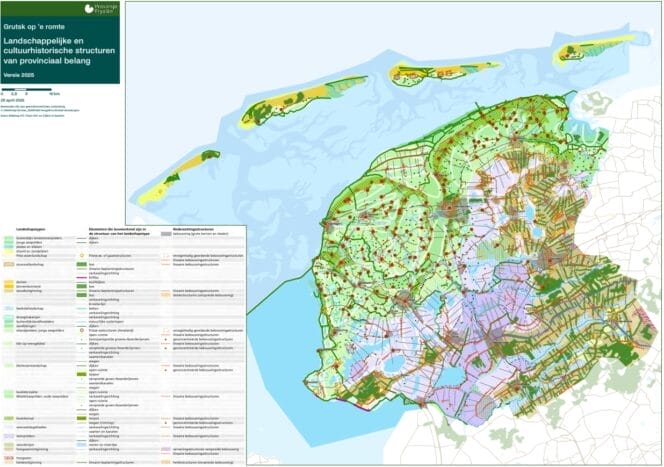
Task: Click the first green Landschapstypen legend swatch
Action: pos(9,239)
